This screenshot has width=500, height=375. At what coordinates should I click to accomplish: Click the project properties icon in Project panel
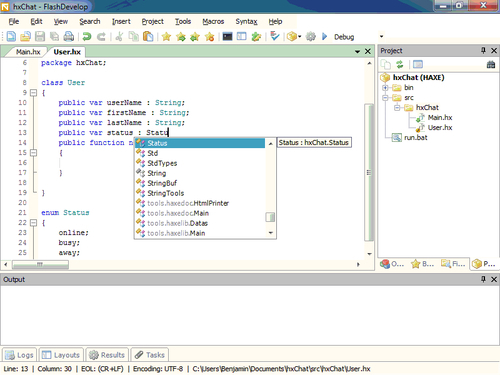pos(418,64)
